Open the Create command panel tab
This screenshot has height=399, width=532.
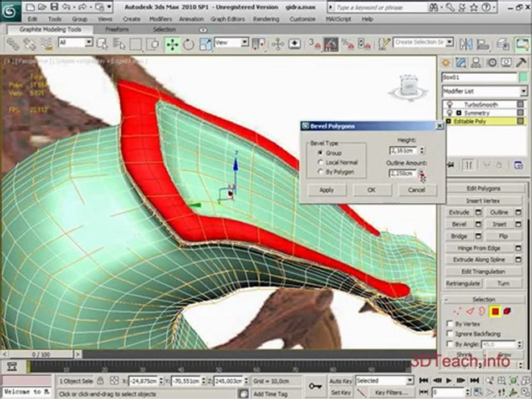tap(446, 63)
